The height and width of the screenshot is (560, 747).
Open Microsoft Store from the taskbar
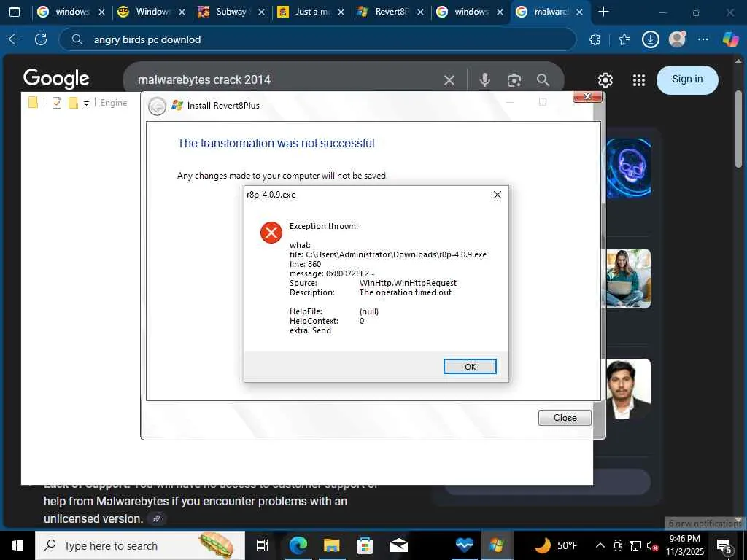point(365,545)
